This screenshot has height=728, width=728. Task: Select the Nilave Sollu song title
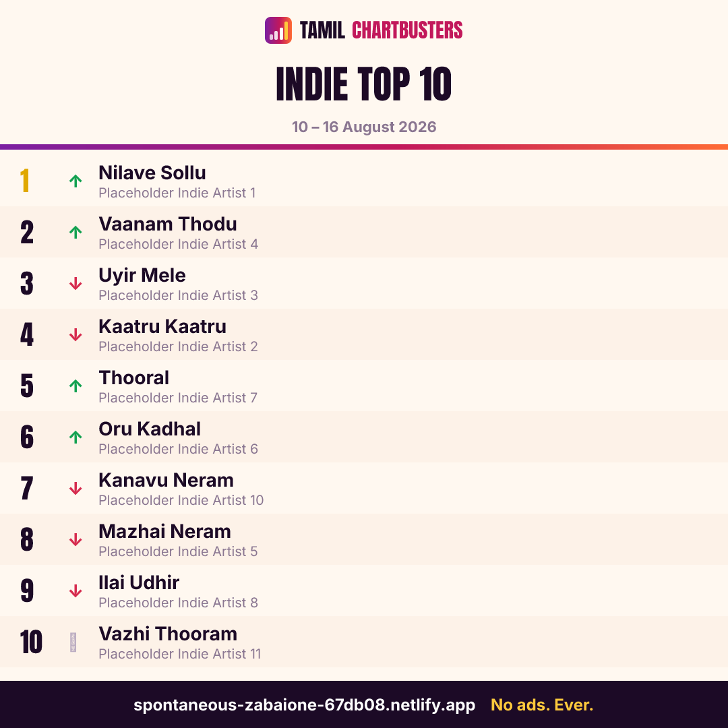(x=152, y=173)
